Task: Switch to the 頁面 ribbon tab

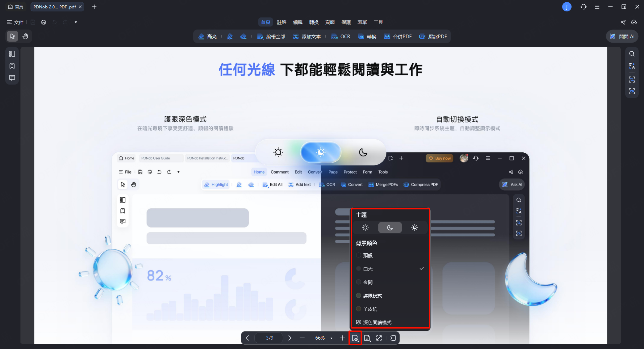Action: 330,22
